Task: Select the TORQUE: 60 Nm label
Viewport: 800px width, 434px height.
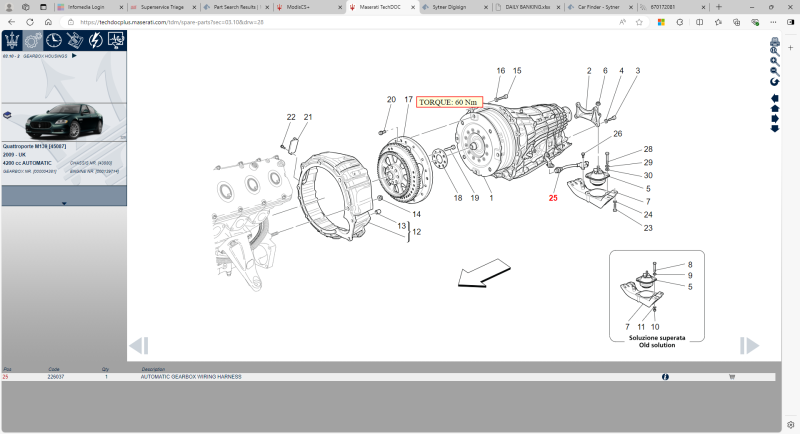Action: [449, 102]
